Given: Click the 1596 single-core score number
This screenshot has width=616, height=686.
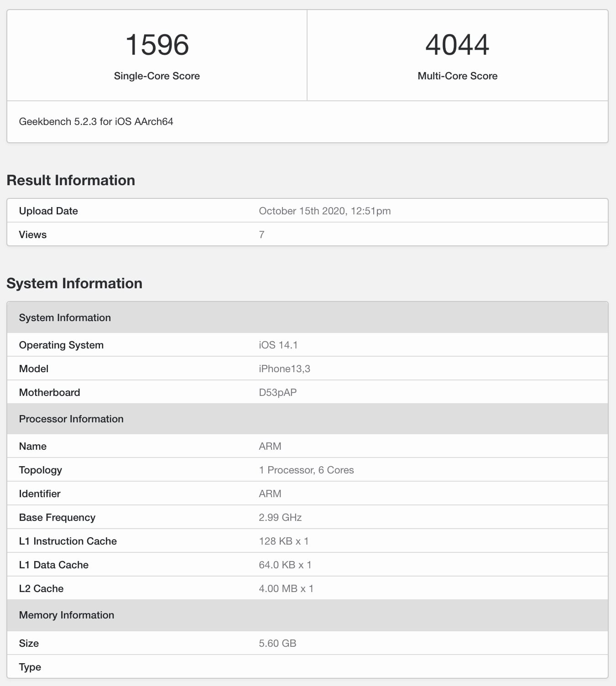Looking at the screenshot, I should tap(157, 45).
